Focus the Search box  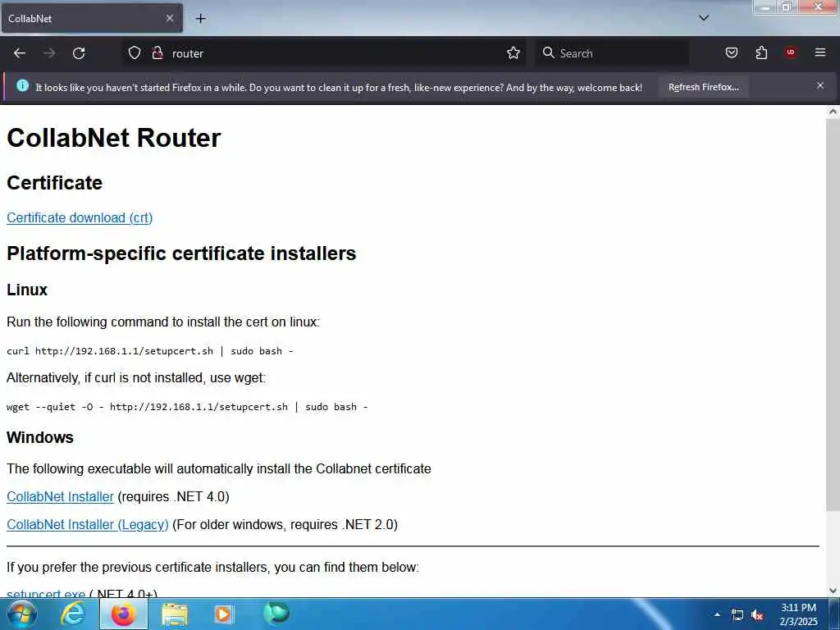pos(612,53)
